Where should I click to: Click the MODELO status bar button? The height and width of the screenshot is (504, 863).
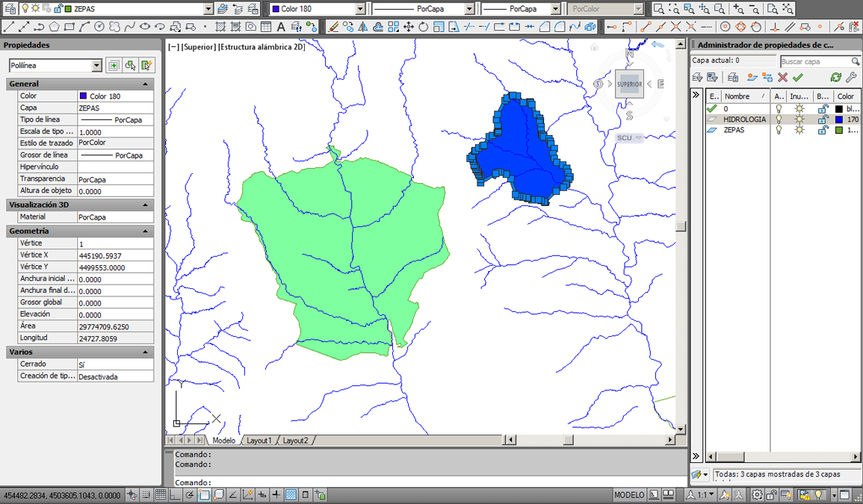click(628, 495)
